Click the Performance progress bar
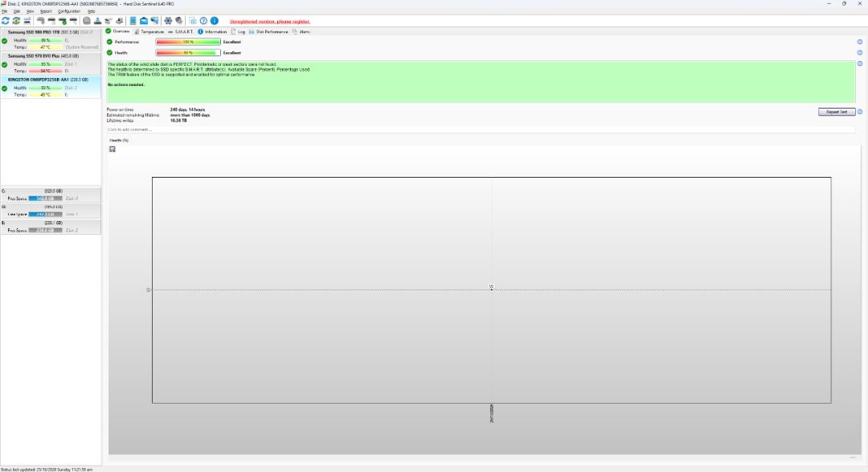868x472 pixels. click(x=188, y=42)
